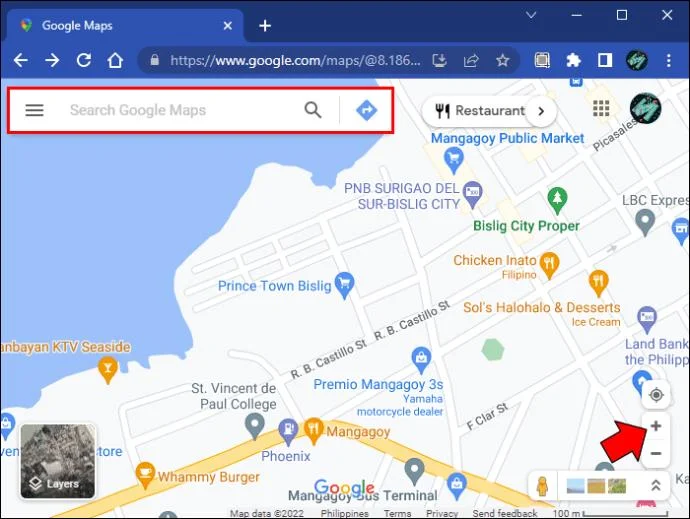Click the search magnifier icon
This screenshot has width=690, height=519.
[313, 110]
